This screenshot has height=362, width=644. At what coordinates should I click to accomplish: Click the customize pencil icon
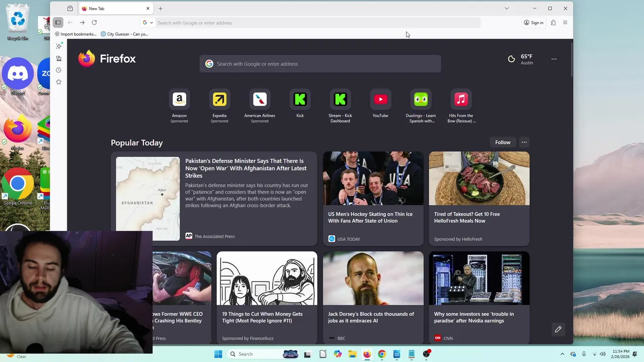click(x=558, y=329)
